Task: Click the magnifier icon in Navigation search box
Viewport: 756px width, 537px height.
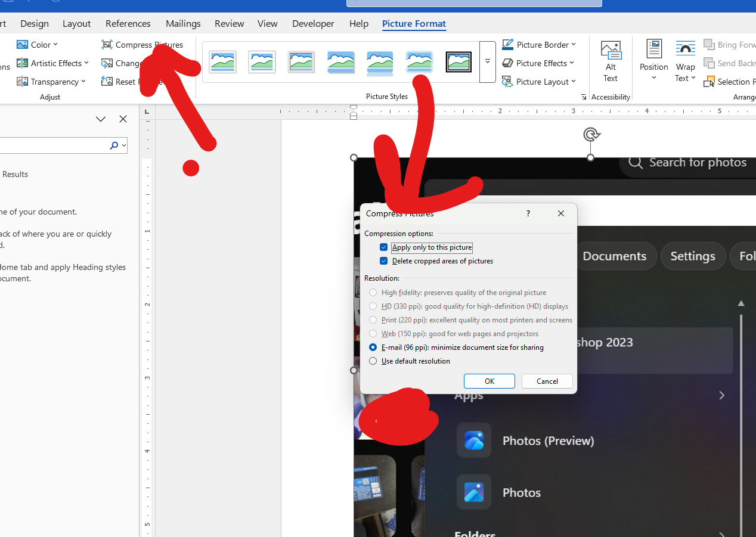Action: coord(114,145)
